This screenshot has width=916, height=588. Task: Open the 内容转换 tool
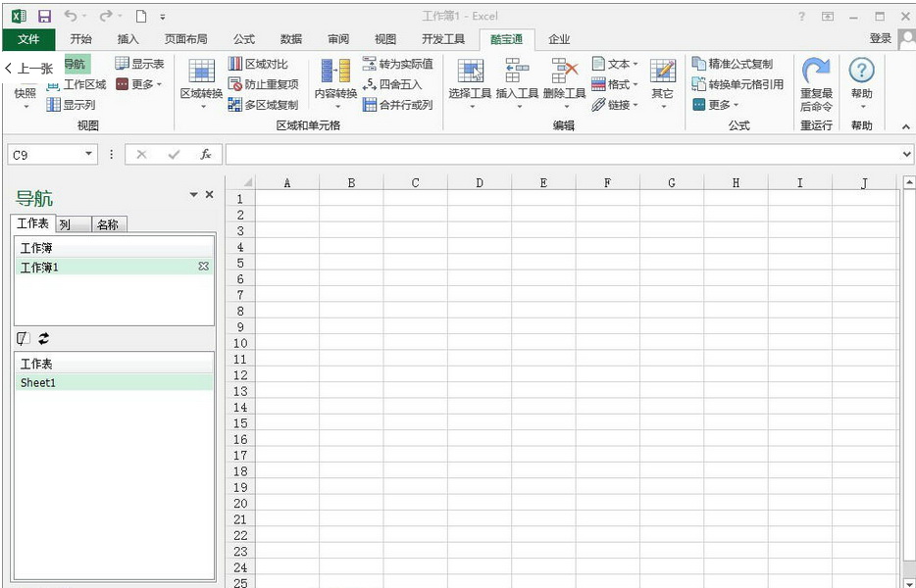[x=335, y=84]
